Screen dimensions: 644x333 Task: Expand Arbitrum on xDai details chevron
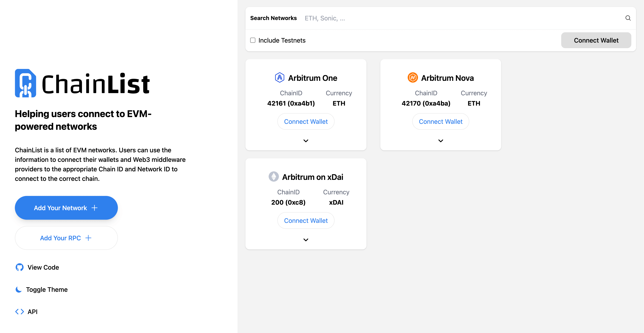click(x=306, y=240)
